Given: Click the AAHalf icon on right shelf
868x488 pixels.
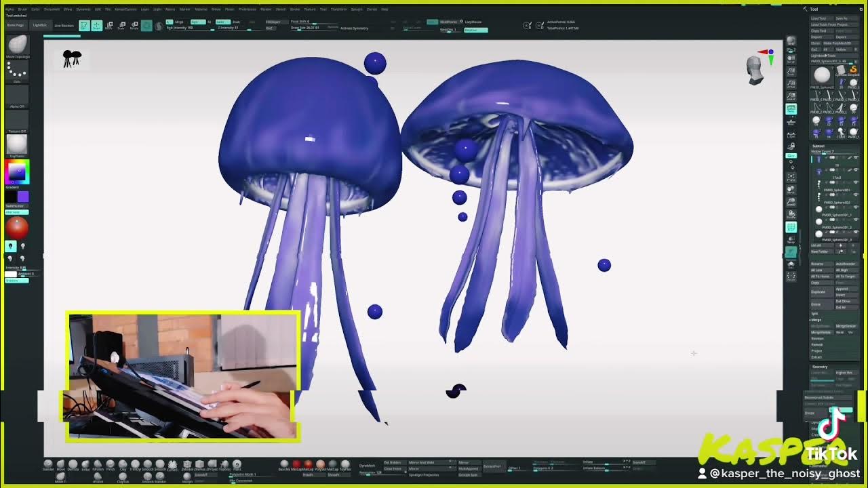Looking at the screenshot, I should coord(791,96).
